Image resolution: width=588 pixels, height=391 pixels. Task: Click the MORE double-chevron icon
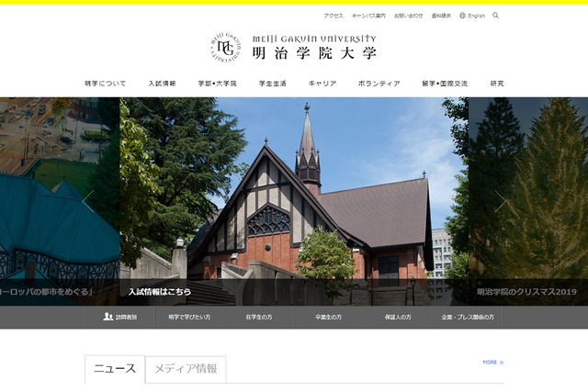[502, 363]
